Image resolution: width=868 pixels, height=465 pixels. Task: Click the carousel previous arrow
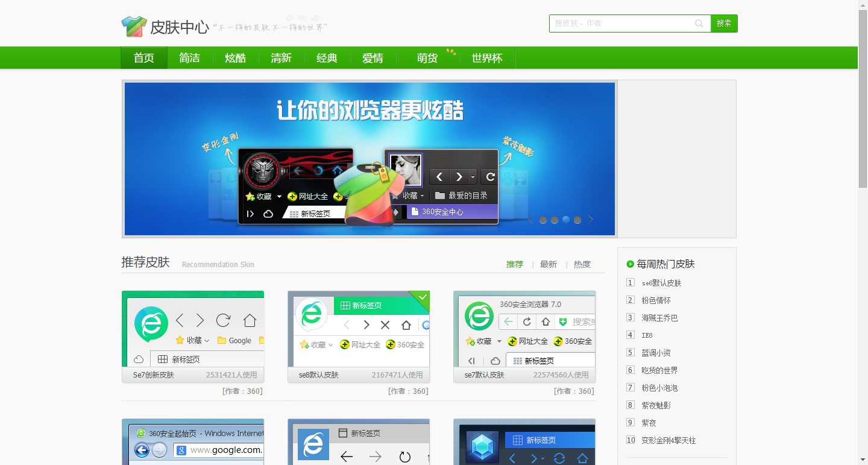click(x=529, y=220)
